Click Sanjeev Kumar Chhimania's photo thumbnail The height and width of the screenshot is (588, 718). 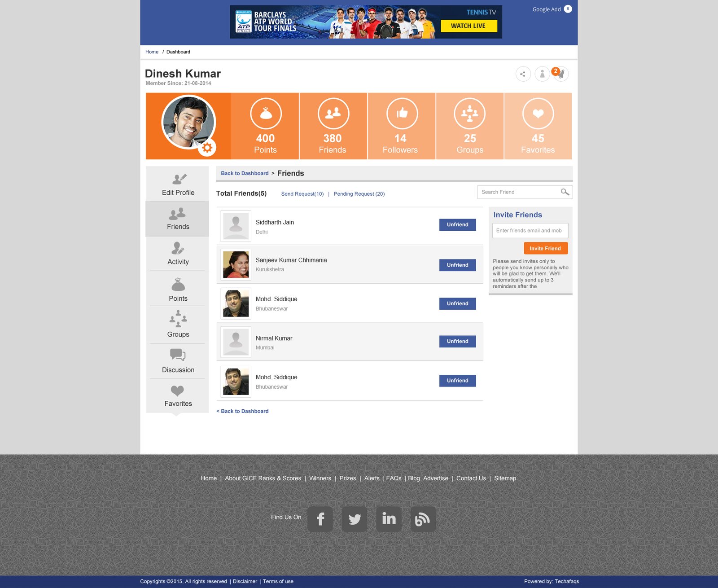(236, 265)
